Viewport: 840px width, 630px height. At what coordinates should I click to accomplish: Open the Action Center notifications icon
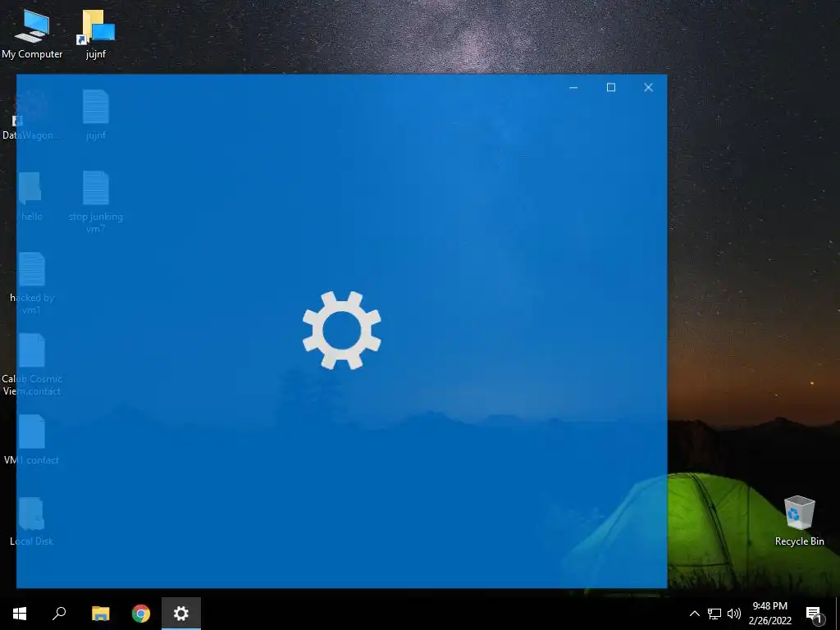pyautogui.click(x=815, y=614)
